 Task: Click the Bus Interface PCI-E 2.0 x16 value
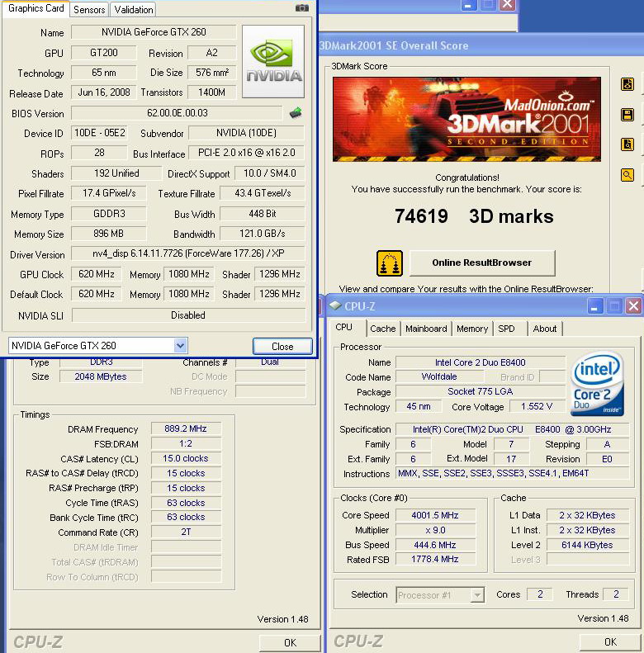pos(246,153)
